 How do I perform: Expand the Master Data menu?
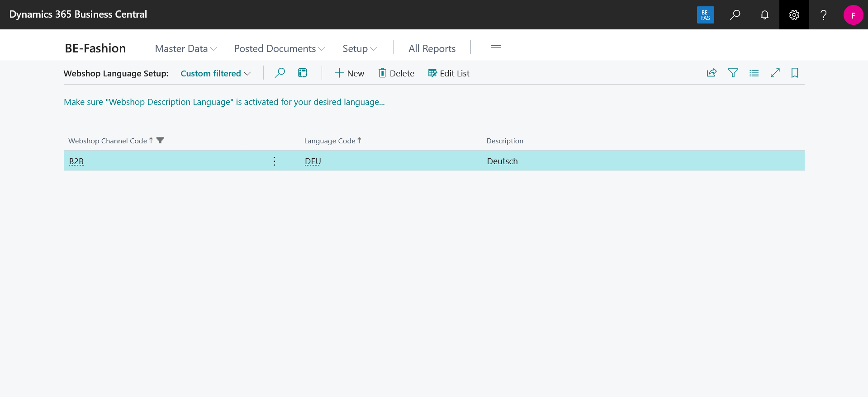coord(186,48)
